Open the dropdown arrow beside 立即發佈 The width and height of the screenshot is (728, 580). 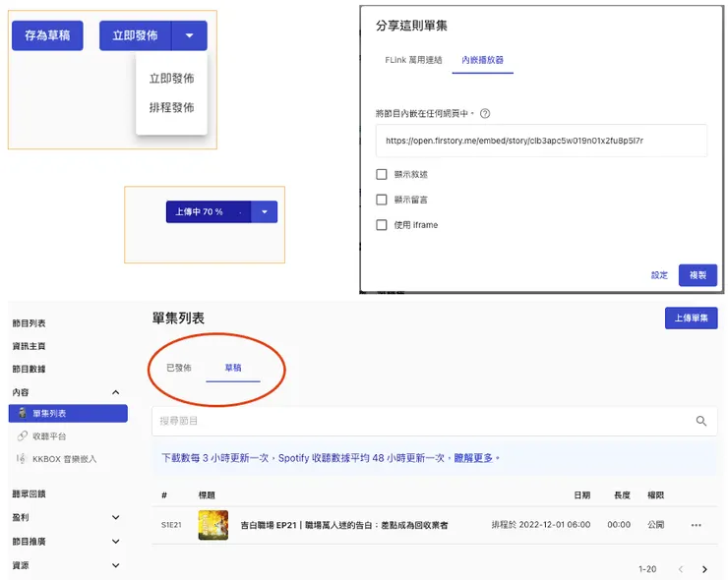(x=190, y=35)
